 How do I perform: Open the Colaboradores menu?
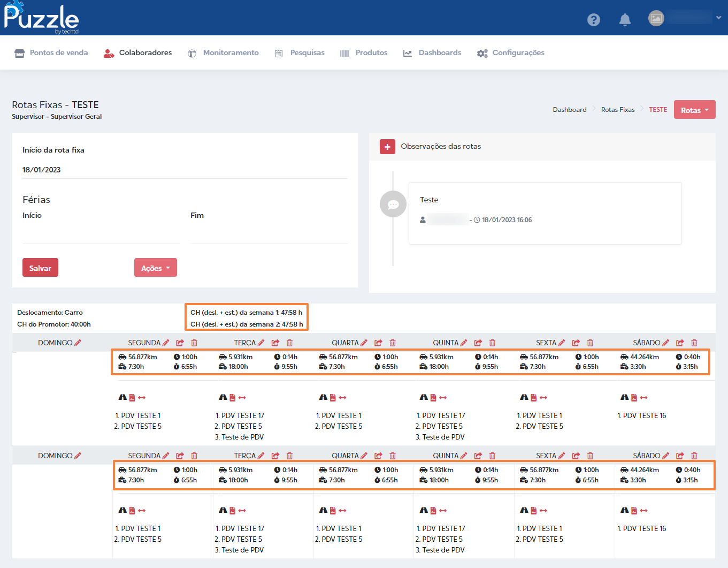[138, 52]
